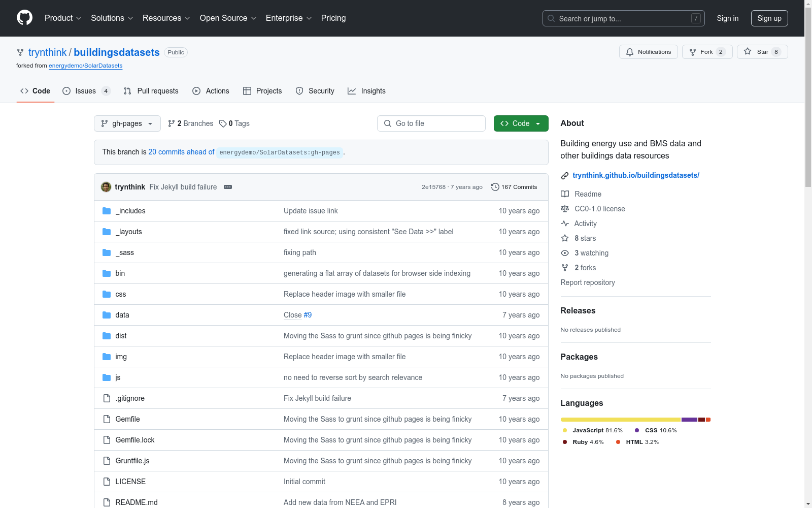Click the yellow JavaScript language bar segment

621,420
